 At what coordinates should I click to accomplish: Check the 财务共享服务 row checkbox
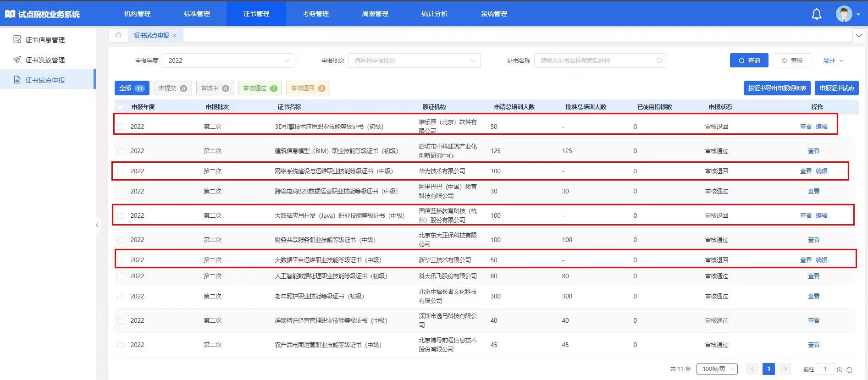click(121, 240)
